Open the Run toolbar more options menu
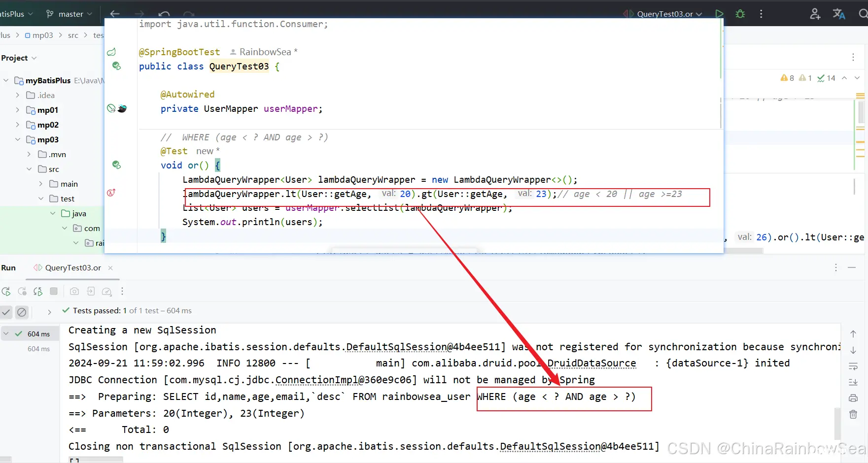The image size is (868, 463). click(x=122, y=291)
